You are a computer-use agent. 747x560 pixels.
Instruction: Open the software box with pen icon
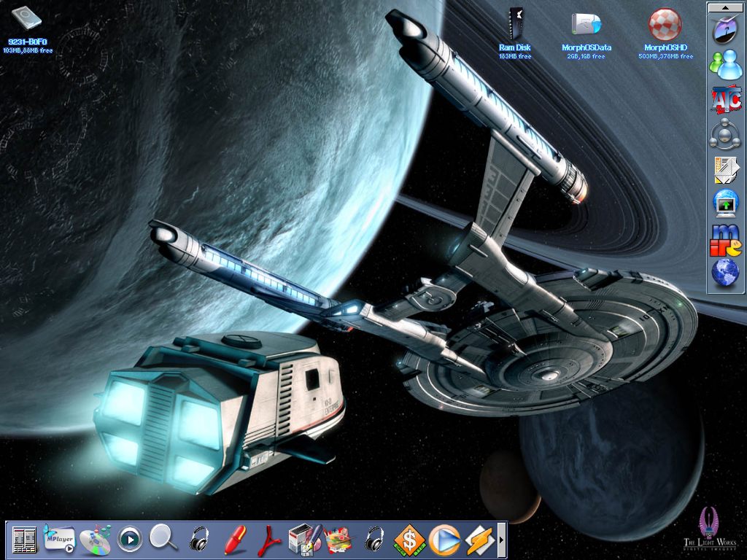pos(305,540)
